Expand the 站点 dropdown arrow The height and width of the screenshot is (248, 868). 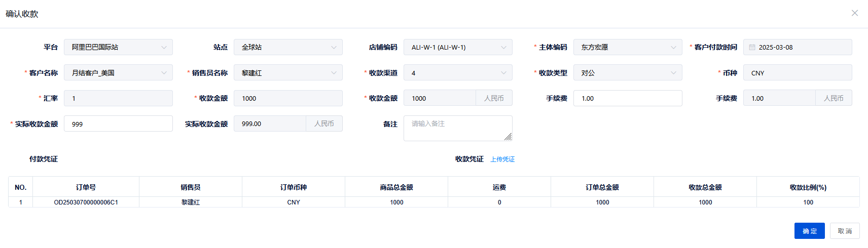(x=334, y=48)
